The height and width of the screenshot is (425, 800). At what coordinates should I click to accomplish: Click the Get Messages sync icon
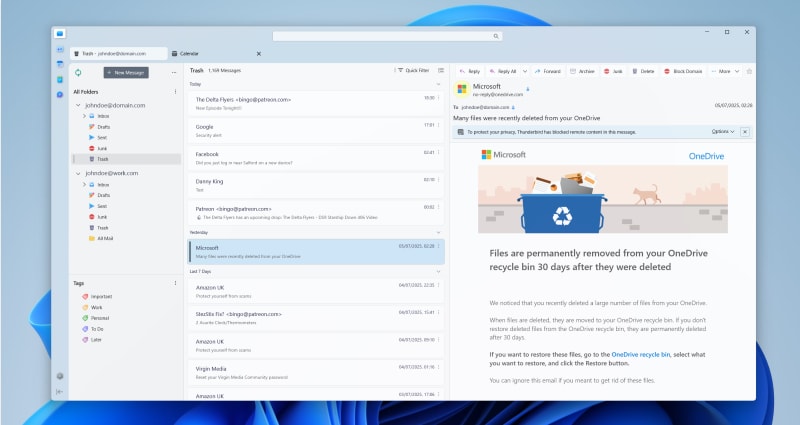[x=78, y=72]
